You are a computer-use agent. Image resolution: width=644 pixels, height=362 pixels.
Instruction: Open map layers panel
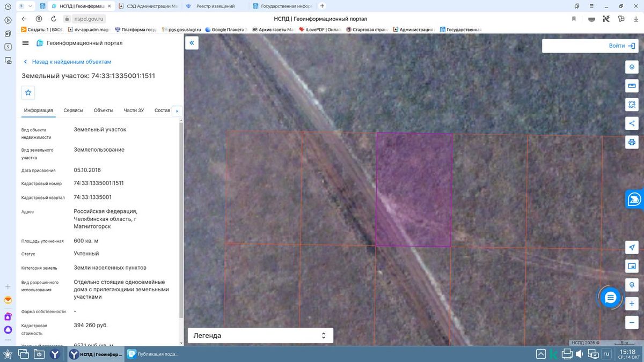632,67
